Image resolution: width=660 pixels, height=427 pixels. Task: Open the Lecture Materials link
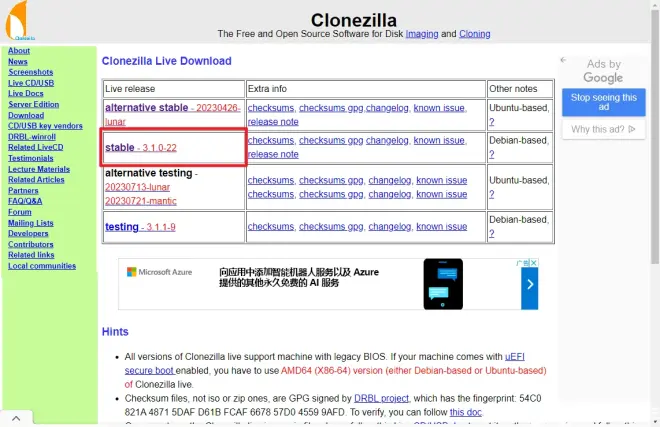click(39, 169)
